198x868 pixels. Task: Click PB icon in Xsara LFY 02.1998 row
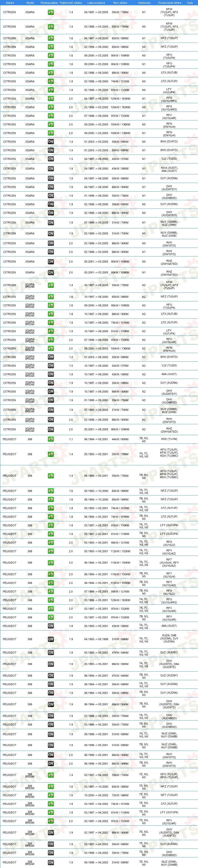51,90
